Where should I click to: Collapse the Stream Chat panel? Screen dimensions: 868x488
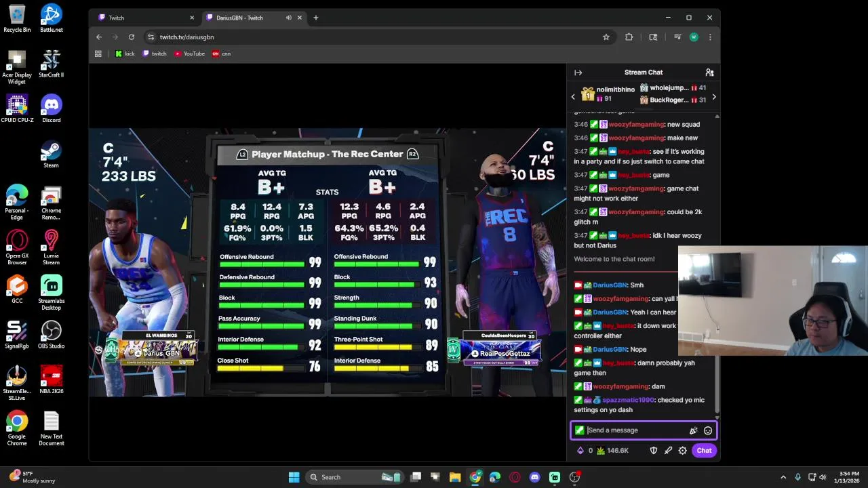pyautogui.click(x=578, y=73)
